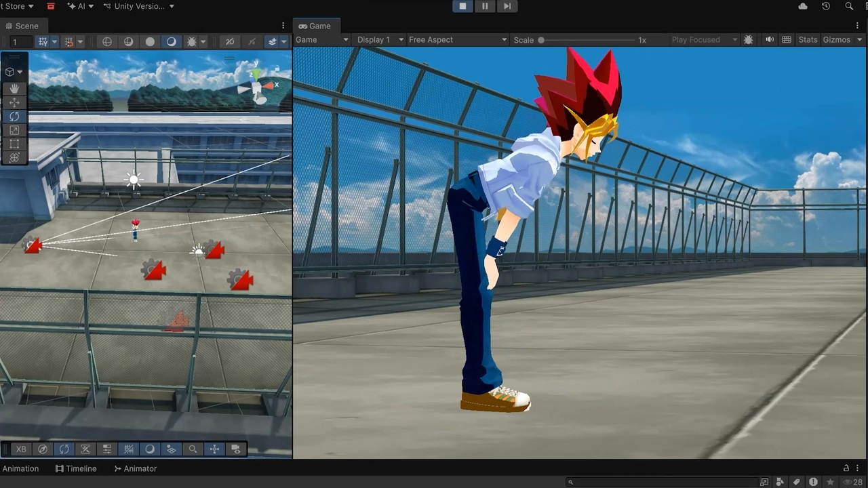This screenshot has width=868, height=488.
Task: Open the Asset Store dropdown
Action: point(17,6)
